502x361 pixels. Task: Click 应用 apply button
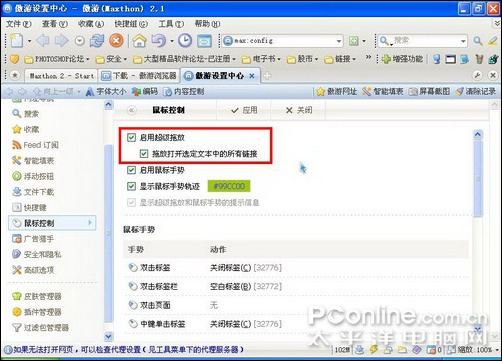(x=244, y=110)
